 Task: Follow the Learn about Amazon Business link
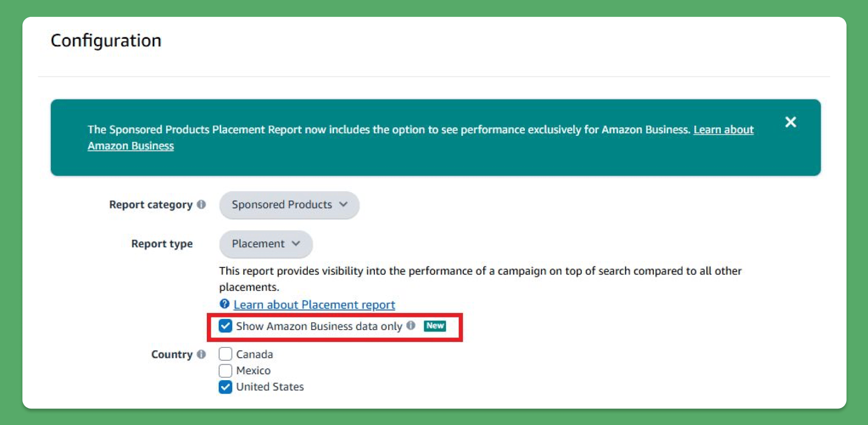[x=723, y=130]
